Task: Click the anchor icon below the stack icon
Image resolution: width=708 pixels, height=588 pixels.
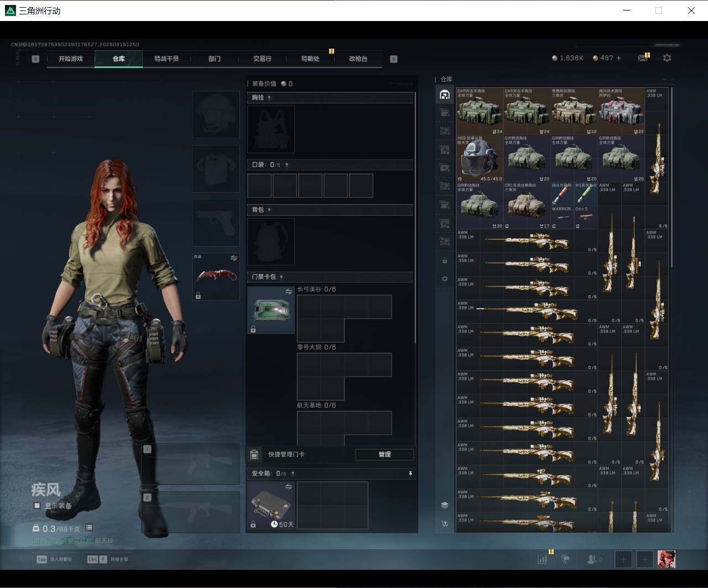Action: (445, 523)
